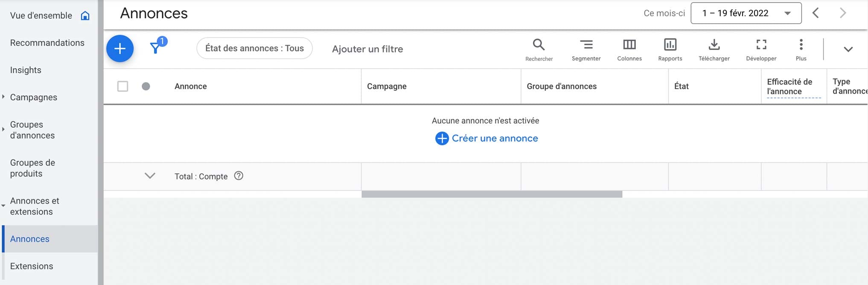Go to next date range arrow
Image resolution: width=868 pixels, height=285 pixels.
843,13
